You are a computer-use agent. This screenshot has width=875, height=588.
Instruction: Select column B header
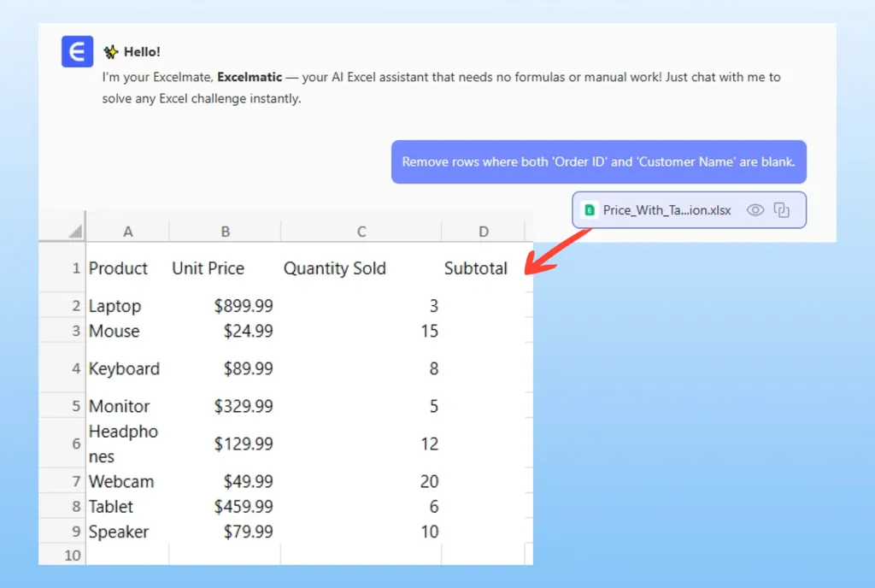pyautogui.click(x=225, y=232)
